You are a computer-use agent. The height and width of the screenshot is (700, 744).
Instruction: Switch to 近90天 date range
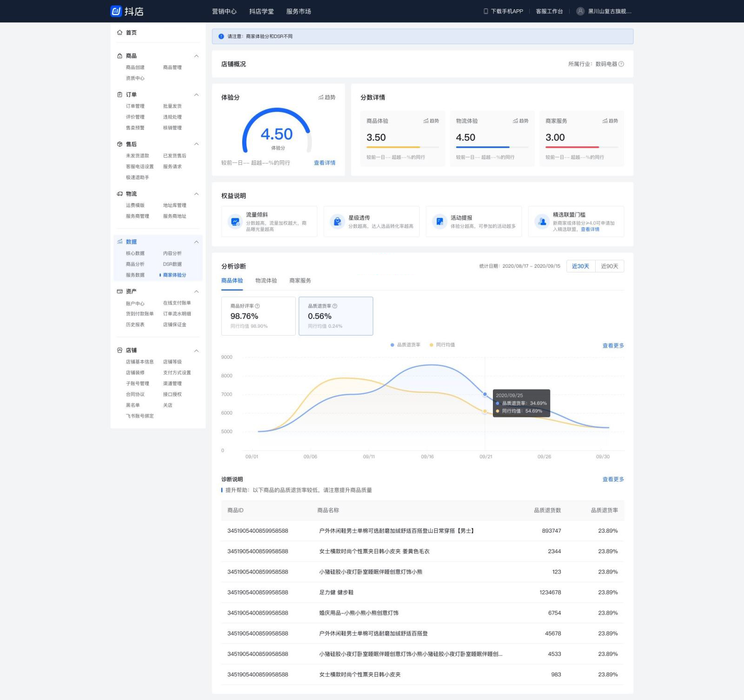point(609,266)
